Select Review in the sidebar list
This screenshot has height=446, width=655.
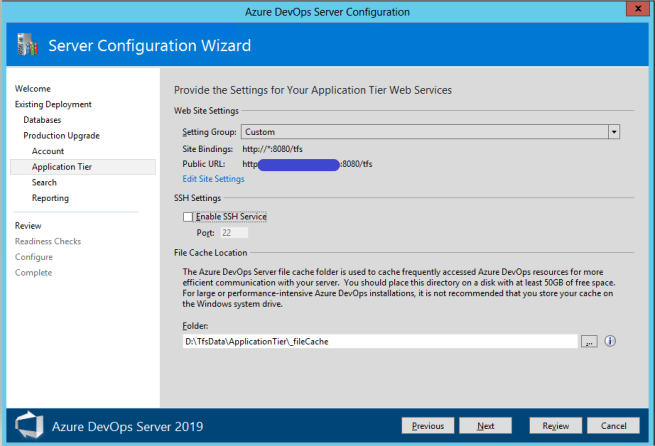[28, 226]
